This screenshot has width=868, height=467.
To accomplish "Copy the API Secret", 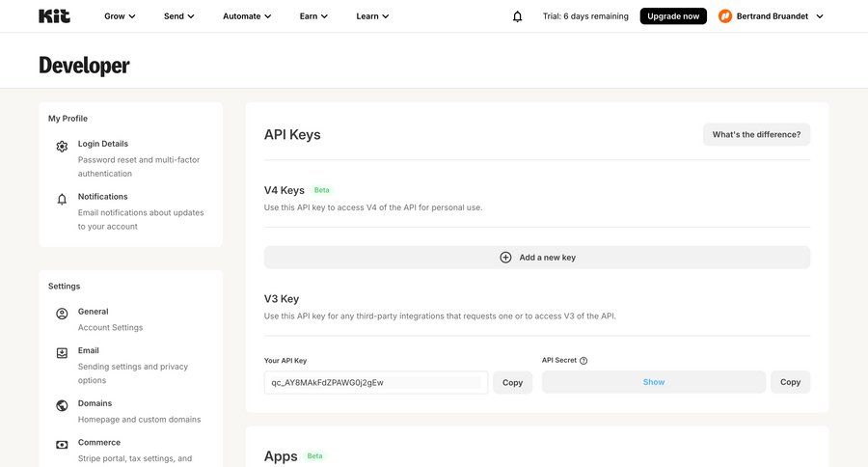I will (790, 382).
